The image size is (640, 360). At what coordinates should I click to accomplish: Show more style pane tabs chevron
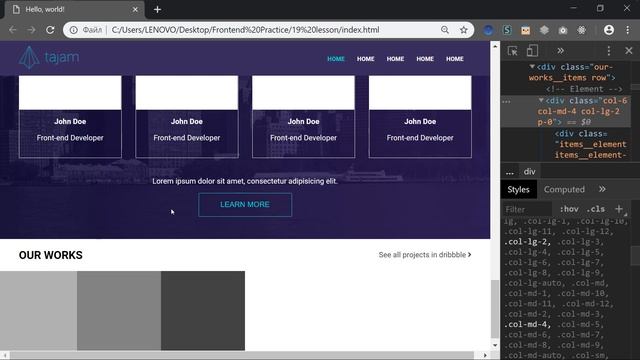602,189
